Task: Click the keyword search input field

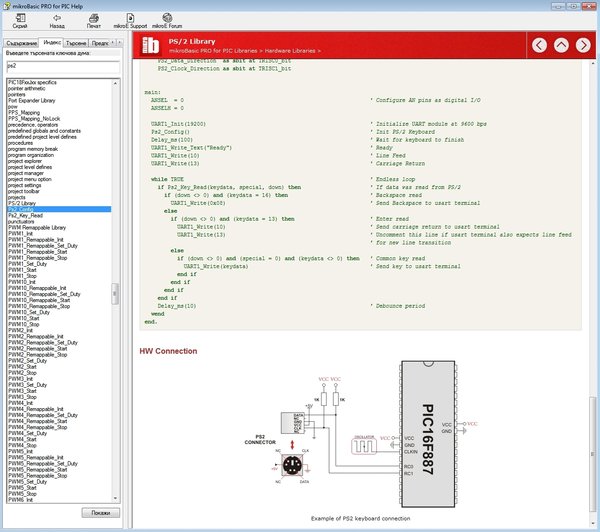Action: click(x=63, y=67)
